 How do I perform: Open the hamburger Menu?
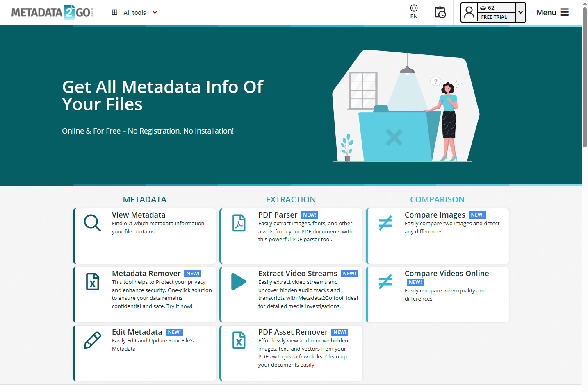click(x=553, y=12)
